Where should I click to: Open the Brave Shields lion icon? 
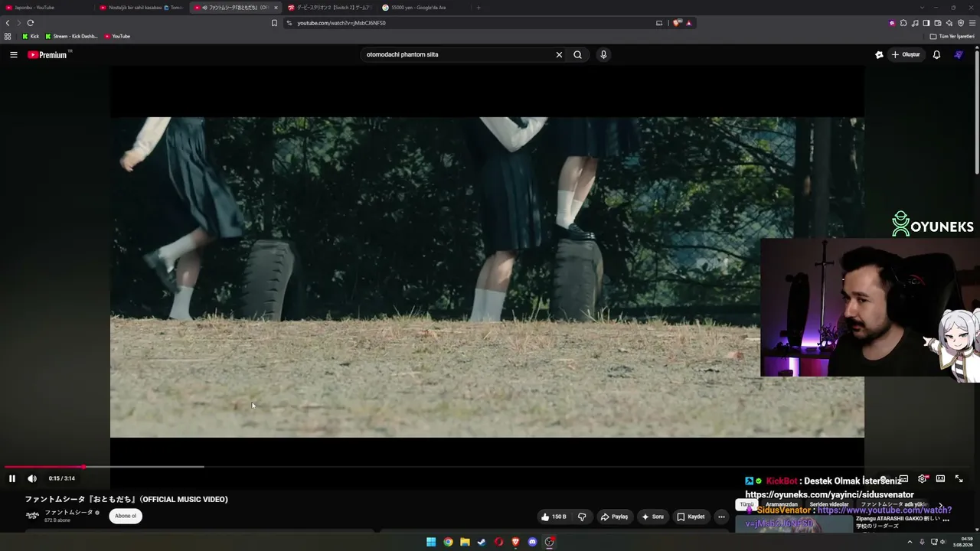coord(677,23)
